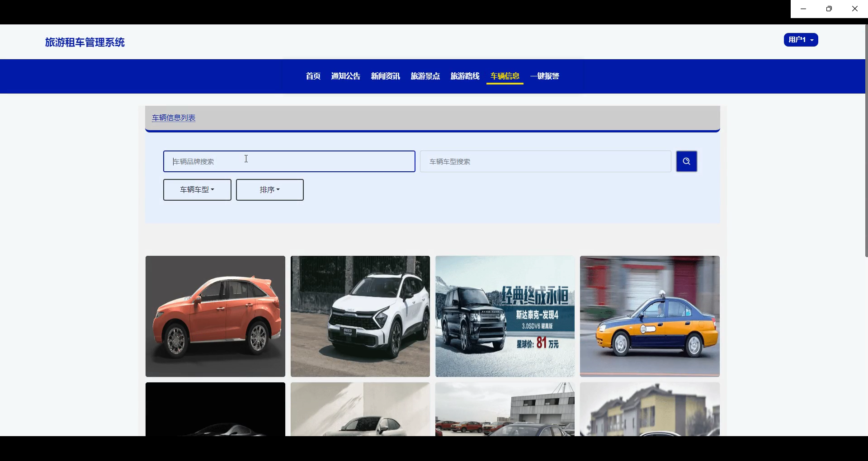Open the white sedan by wall thumbnail
The height and width of the screenshot is (461, 868).
[360, 409]
